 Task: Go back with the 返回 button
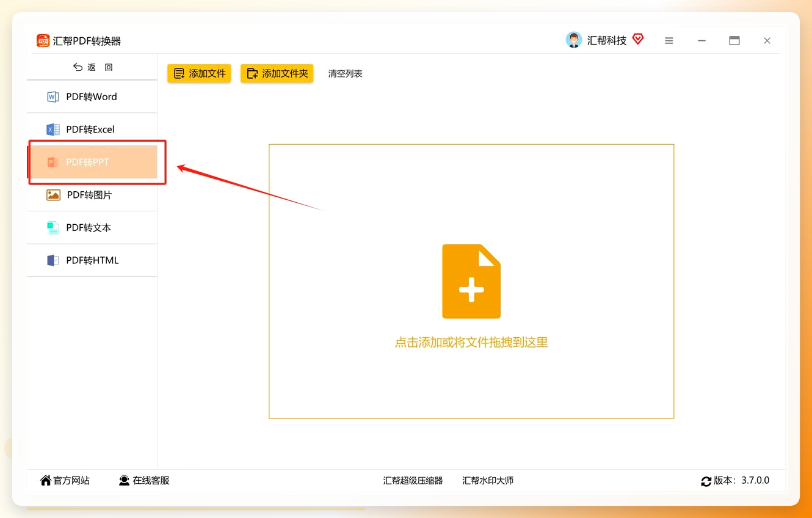[x=93, y=67]
